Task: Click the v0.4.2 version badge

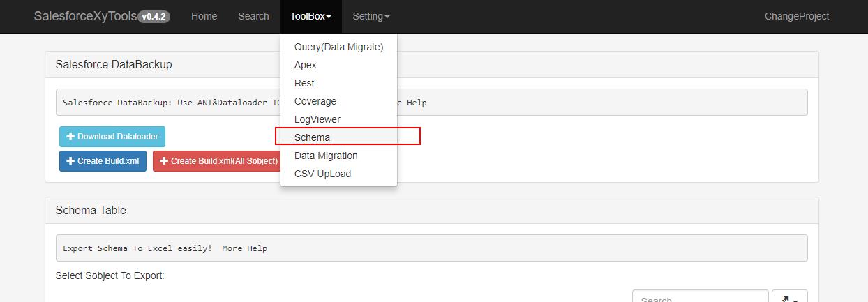Action: point(154,17)
